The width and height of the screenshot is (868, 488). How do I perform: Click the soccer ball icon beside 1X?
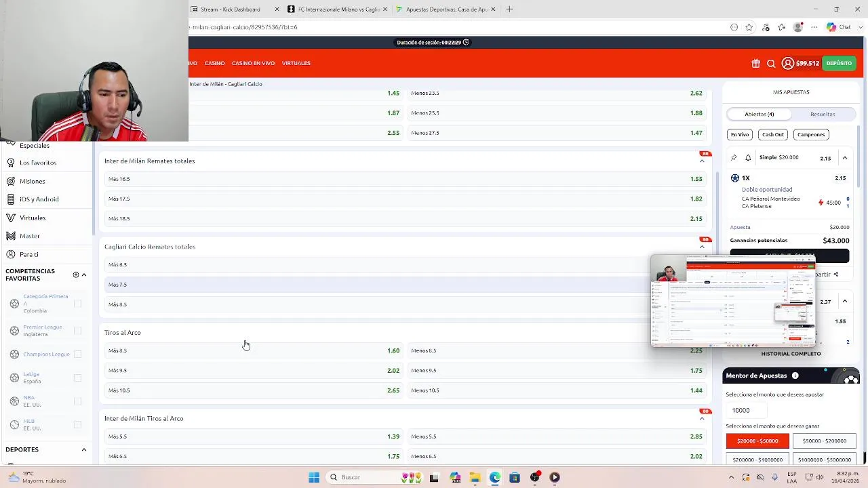click(x=735, y=178)
